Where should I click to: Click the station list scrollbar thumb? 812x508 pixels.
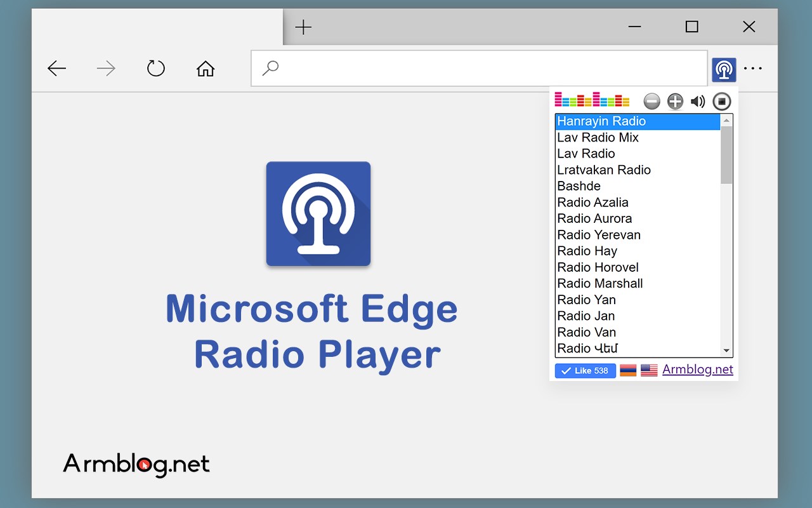727,155
